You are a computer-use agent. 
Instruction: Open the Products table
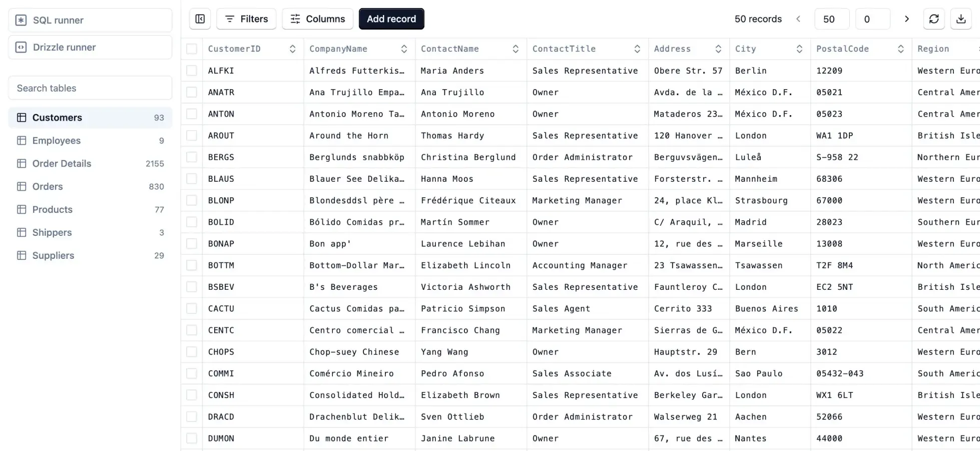click(52, 209)
